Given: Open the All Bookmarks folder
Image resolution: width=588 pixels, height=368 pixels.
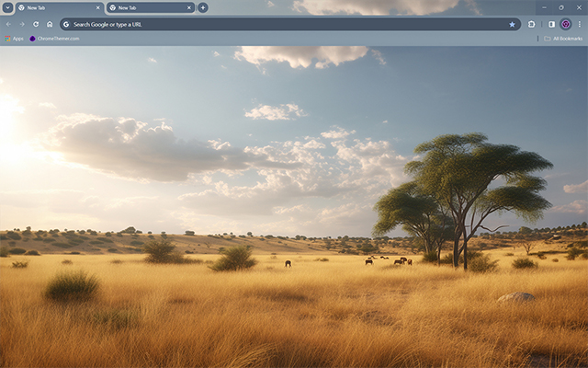Looking at the screenshot, I should click(x=563, y=39).
